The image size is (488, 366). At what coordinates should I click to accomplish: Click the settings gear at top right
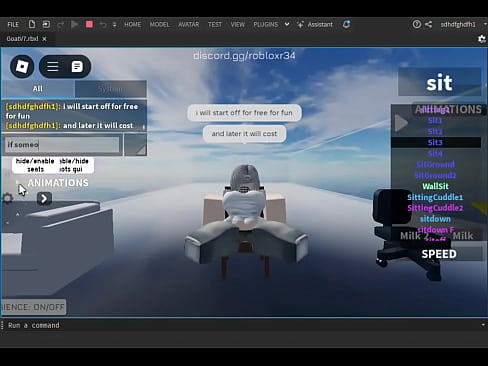click(x=482, y=39)
